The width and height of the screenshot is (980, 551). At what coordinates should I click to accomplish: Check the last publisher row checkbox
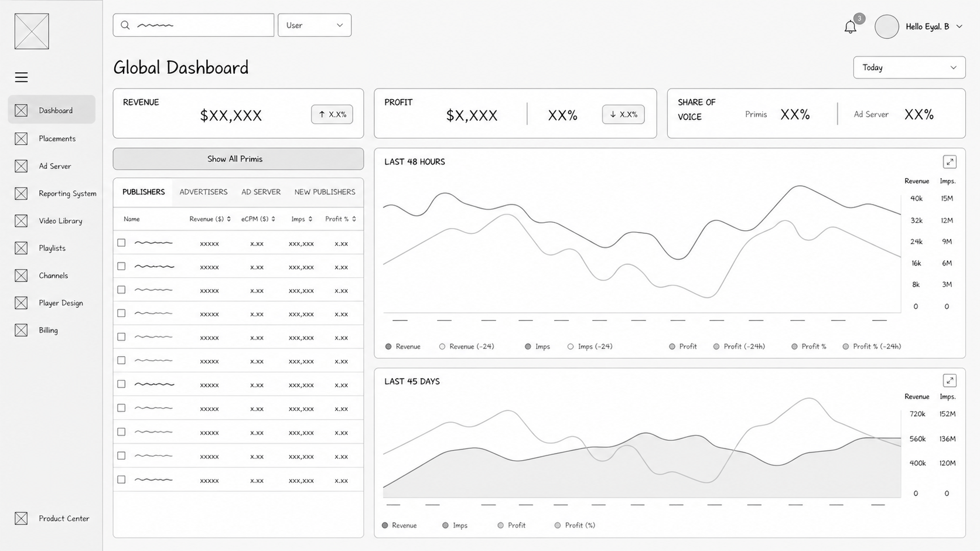(x=121, y=479)
